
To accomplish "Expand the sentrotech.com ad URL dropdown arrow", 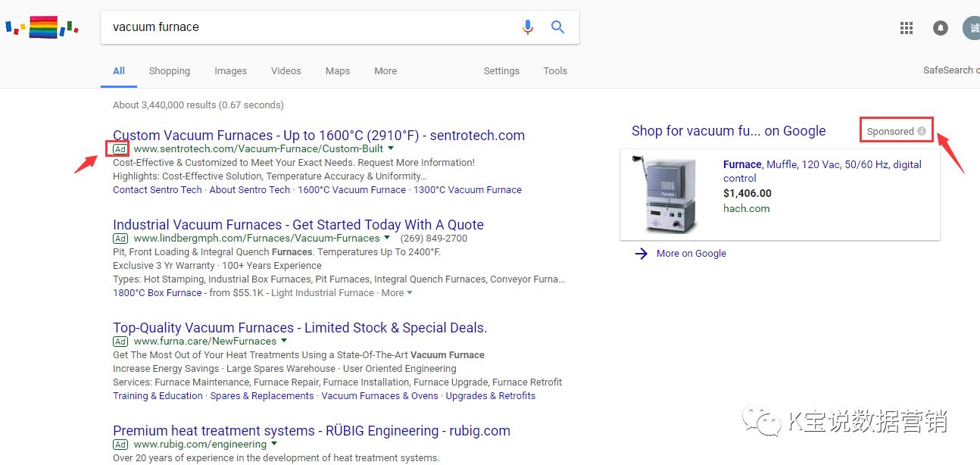I will coord(391,148).
